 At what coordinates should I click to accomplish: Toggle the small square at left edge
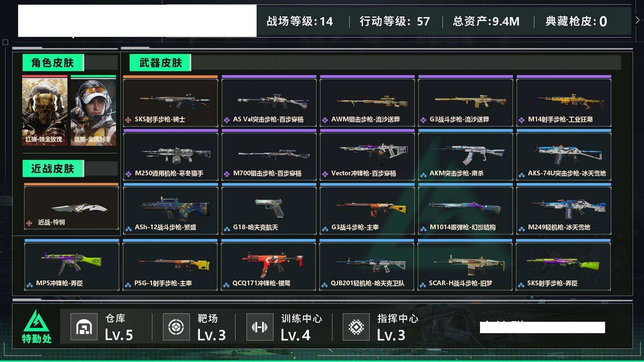[5, 42]
